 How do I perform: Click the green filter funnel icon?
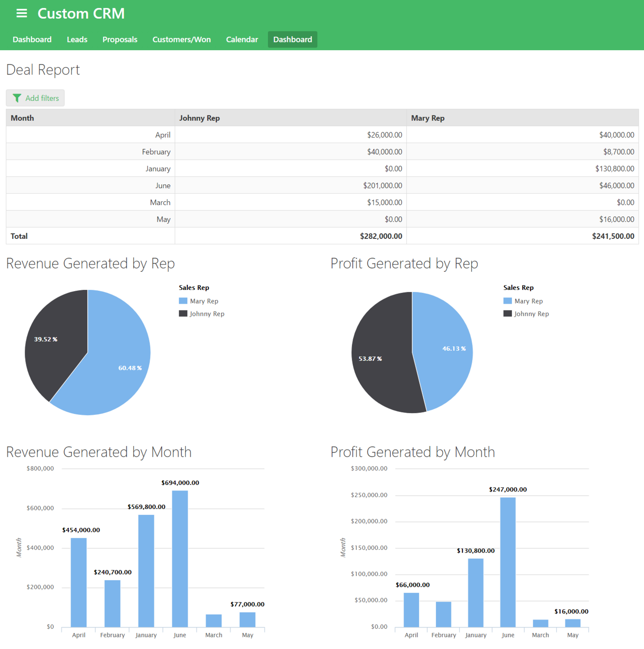pos(17,98)
